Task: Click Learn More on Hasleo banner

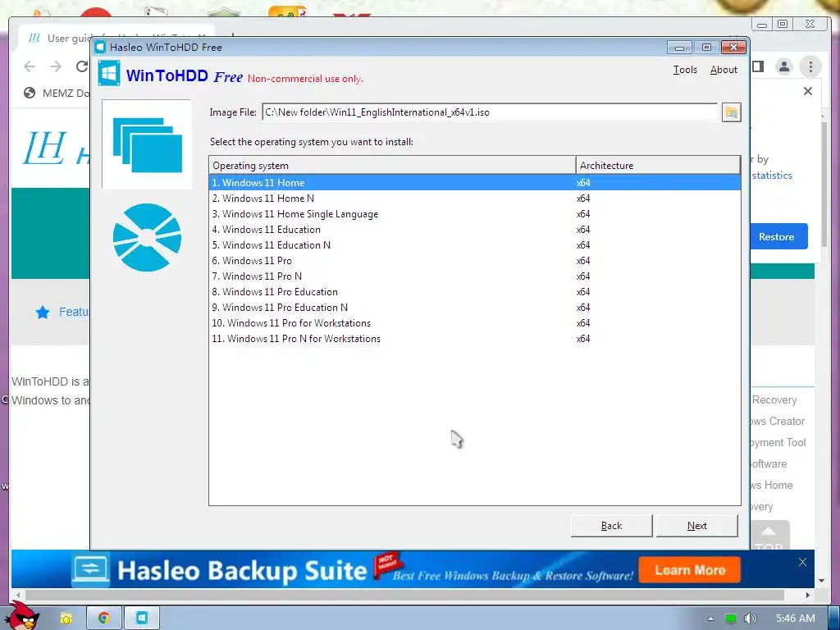Action: click(x=690, y=570)
